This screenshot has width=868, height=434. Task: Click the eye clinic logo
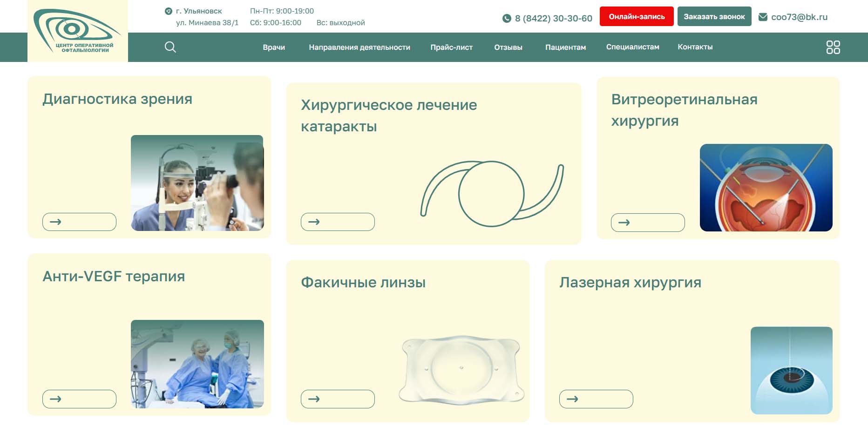pos(77,31)
